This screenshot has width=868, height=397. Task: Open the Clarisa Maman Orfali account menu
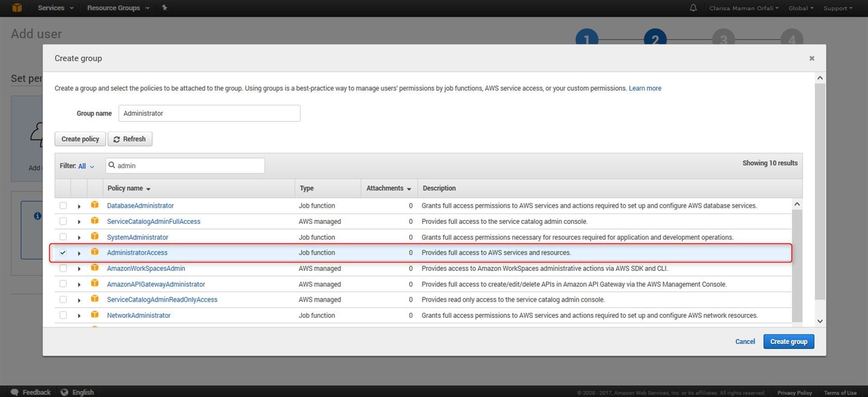click(x=744, y=8)
